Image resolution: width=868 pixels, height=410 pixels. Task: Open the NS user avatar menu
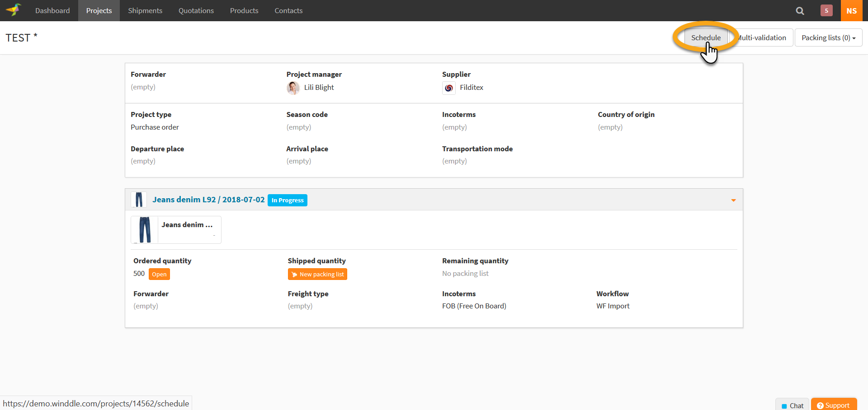coord(851,11)
